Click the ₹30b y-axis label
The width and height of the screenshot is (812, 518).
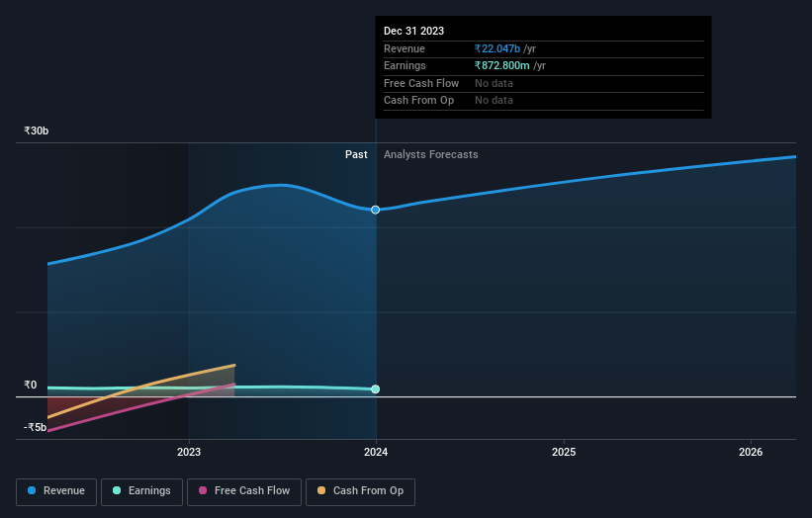pyautogui.click(x=36, y=130)
